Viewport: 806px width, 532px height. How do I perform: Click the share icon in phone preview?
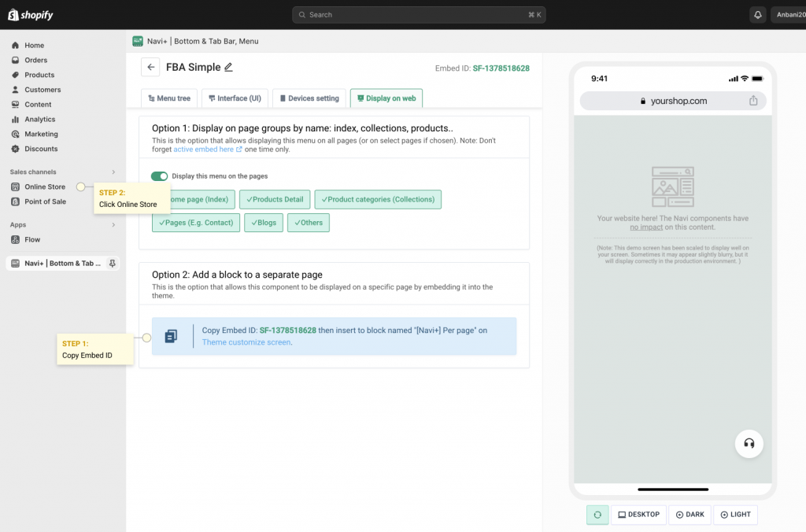(x=753, y=101)
